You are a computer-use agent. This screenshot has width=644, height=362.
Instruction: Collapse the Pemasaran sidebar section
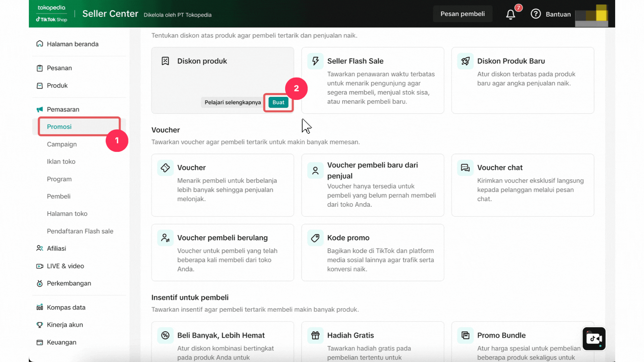[63, 110]
